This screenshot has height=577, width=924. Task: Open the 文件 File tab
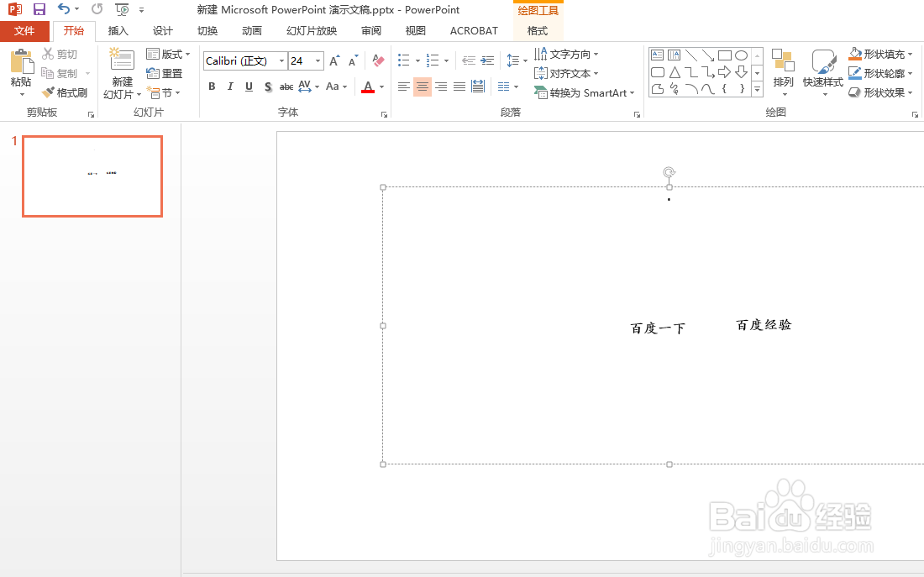(24, 30)
